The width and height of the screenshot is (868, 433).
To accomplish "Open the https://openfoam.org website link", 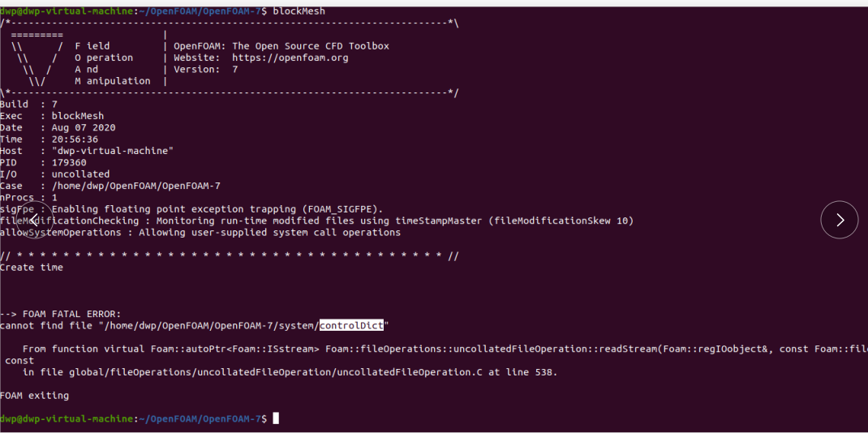I will coord(290,58).
